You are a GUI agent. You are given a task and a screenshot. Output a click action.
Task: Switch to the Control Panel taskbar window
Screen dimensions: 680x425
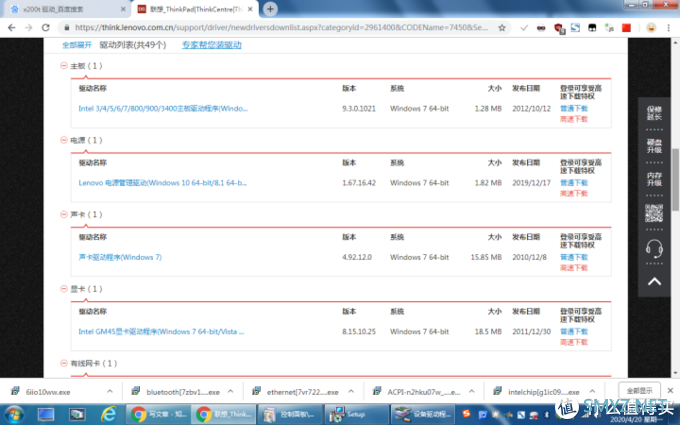[x=290, y=415]
